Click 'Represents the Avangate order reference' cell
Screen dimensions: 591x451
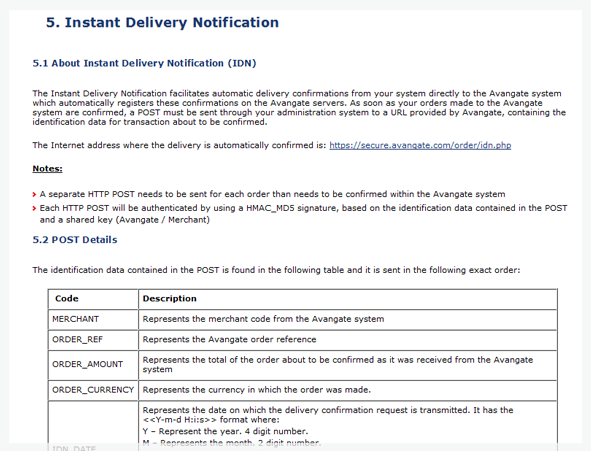(x=348, y=339)
